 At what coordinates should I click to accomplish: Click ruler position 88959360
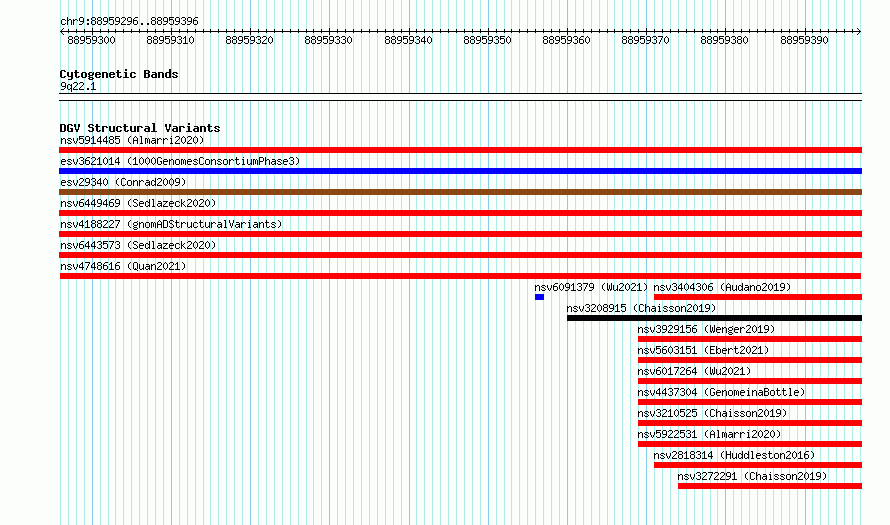tap(566, 40)
